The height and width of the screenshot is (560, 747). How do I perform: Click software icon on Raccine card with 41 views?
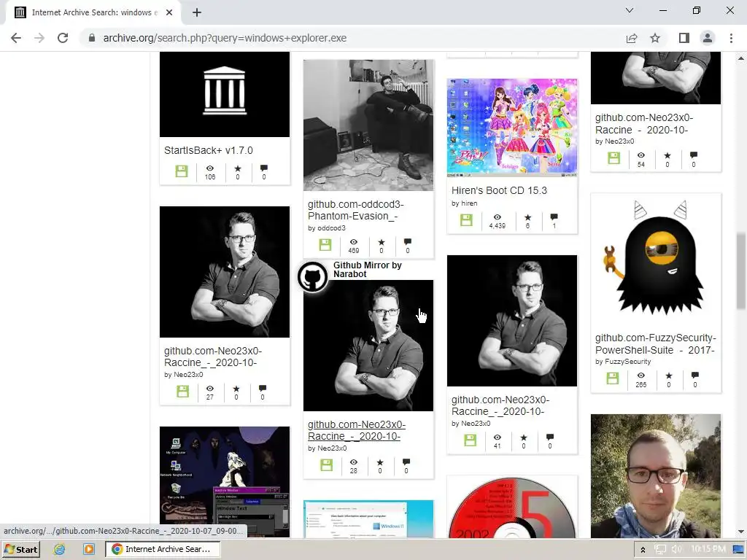(x=471, y=440)
